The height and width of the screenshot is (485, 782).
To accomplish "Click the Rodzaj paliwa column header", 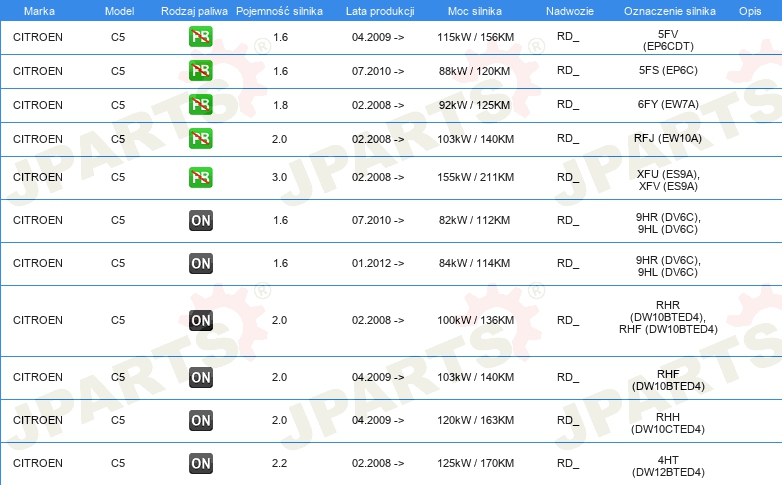I will pyautogui.click(x=194, y=11).
